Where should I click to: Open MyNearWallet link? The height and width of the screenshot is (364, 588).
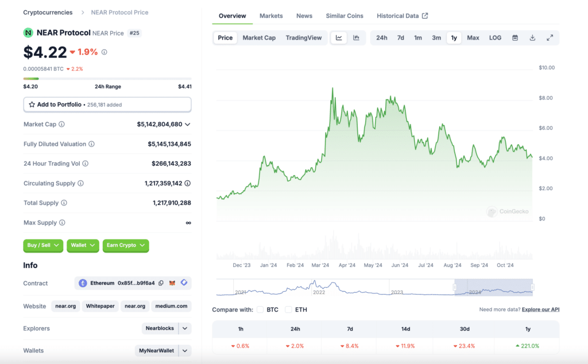coord(156,350)
